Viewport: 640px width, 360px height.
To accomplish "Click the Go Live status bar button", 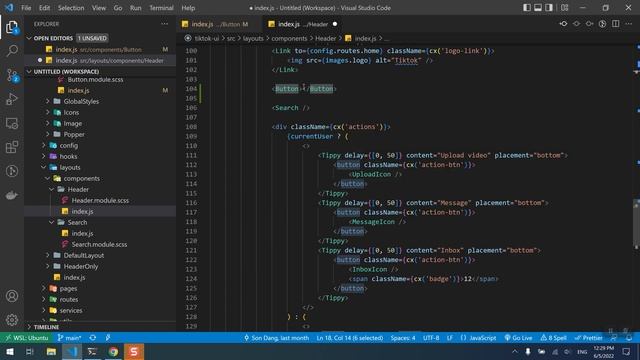I will [518, 338].
